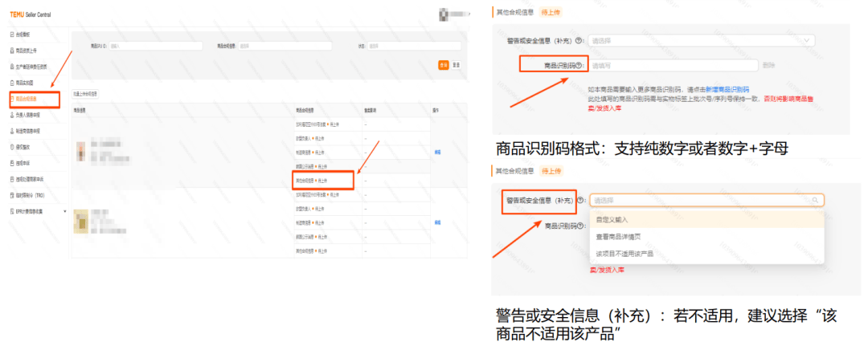Click into the 商品识别码 input field
This screenshot has width=868, height=346.
[674, 65]
